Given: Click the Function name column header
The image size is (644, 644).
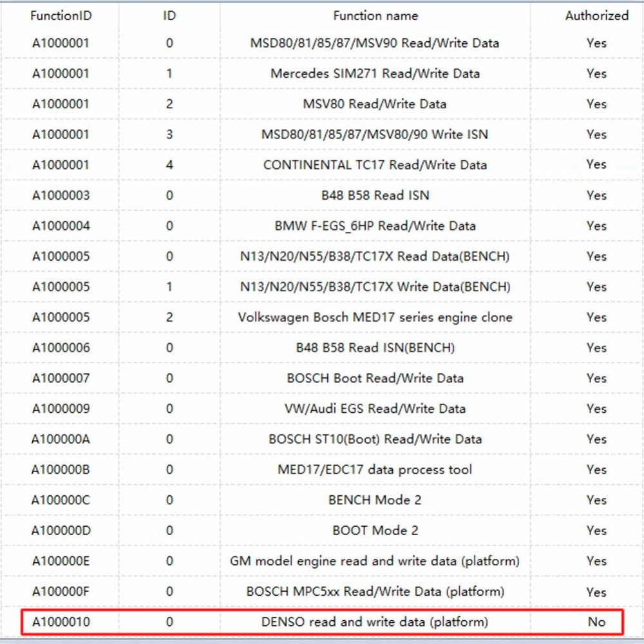Looking at the screenshot, I should (375, 15).
